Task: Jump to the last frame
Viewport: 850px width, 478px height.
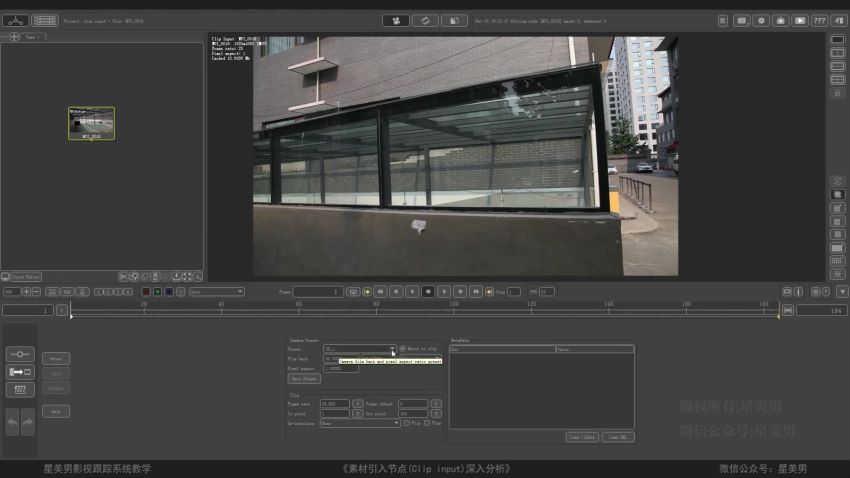Action: pos(475,292)
